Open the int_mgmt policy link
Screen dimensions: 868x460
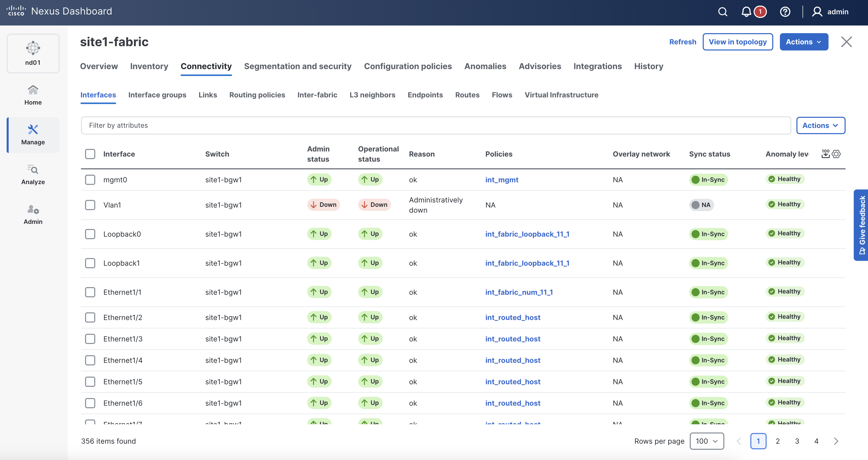pyautogui.click(x=501, y=180)
